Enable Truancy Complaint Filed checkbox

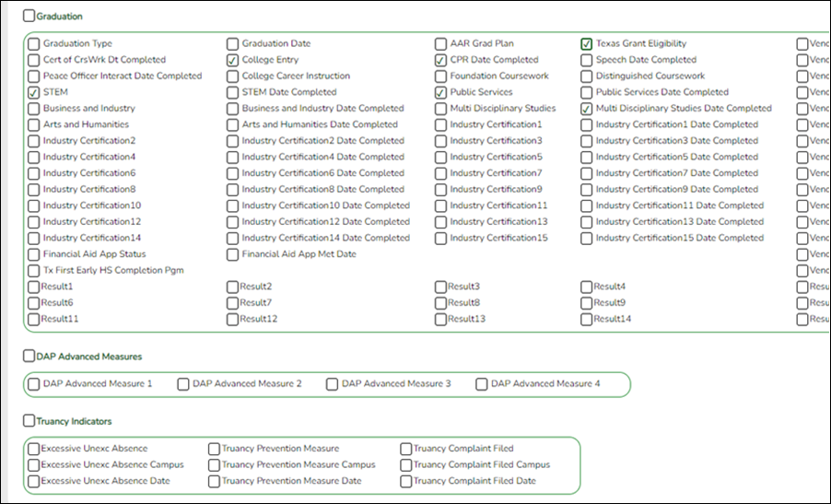pos(406,450)
